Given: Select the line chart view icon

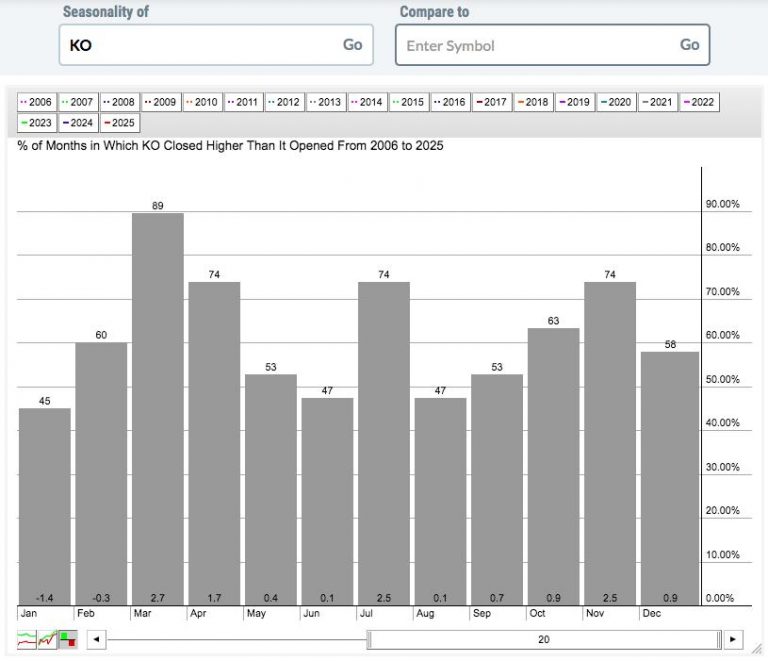Looking at the screenshot, I should (x=26, y=639).
